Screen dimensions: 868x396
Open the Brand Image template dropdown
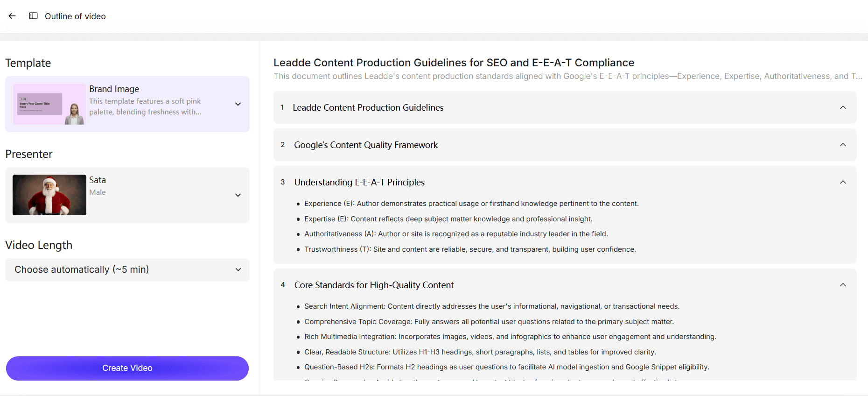[x=238, y=104]
